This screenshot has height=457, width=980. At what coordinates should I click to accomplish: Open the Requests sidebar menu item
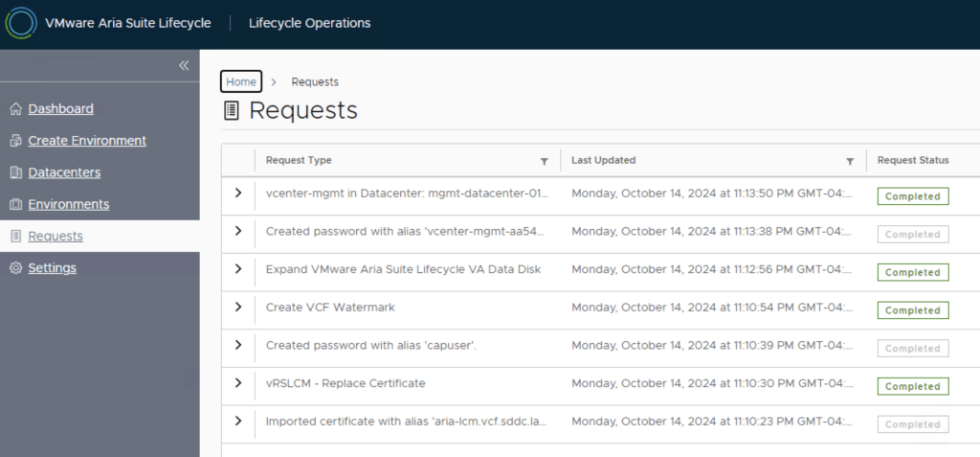click(x=56, y=236)
